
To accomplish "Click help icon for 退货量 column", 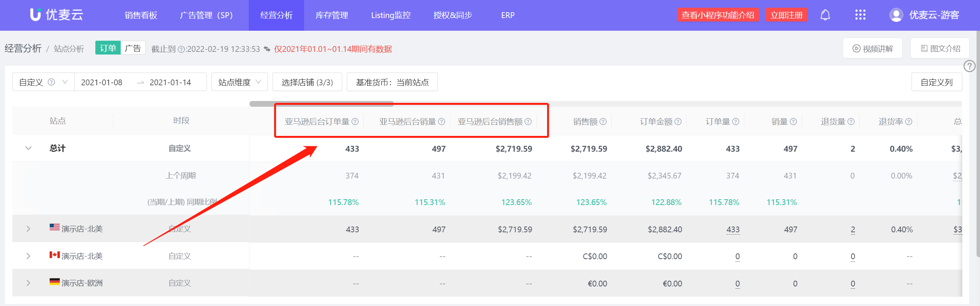I will [x=851, y=122].
